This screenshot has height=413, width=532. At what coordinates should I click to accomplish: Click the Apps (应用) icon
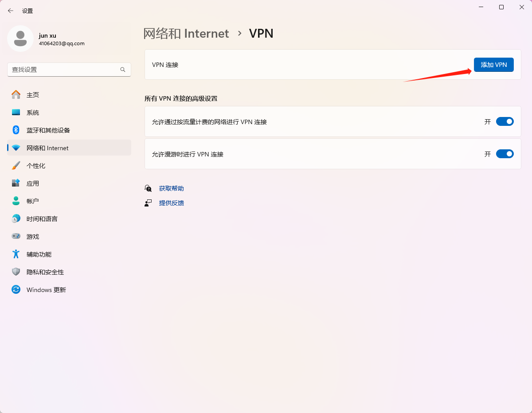click(x=16, y=183)
